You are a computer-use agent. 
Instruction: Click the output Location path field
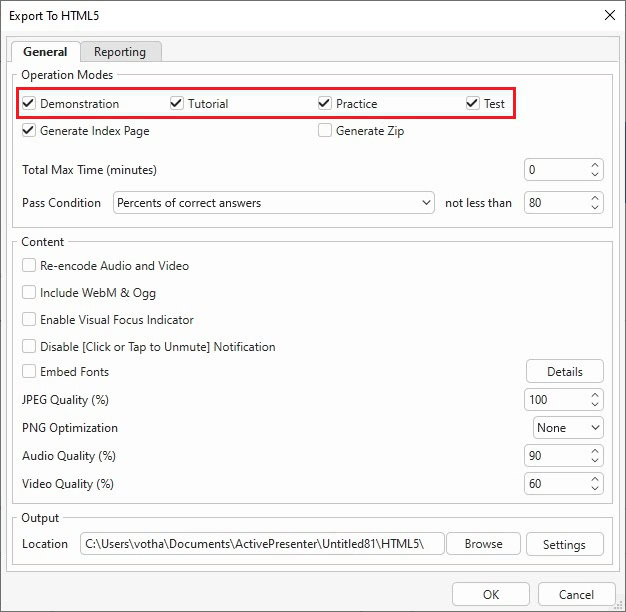[x=261, y=544]
